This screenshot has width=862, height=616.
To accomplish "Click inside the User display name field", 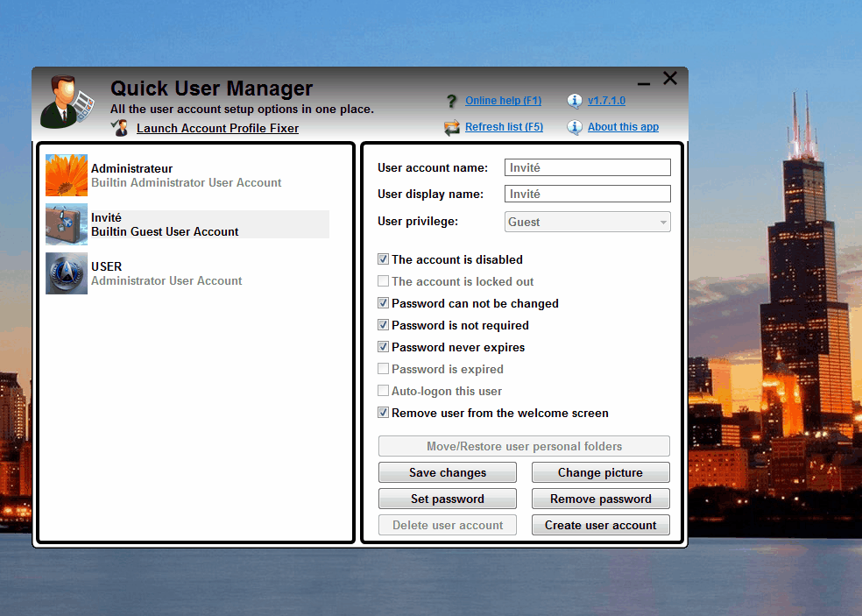I will [587, 194].
